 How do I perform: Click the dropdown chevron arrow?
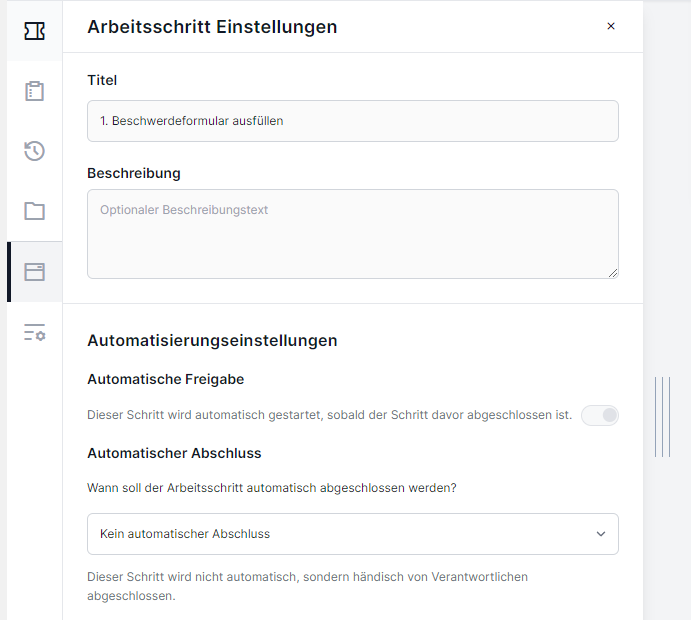(x=601, y=534)
